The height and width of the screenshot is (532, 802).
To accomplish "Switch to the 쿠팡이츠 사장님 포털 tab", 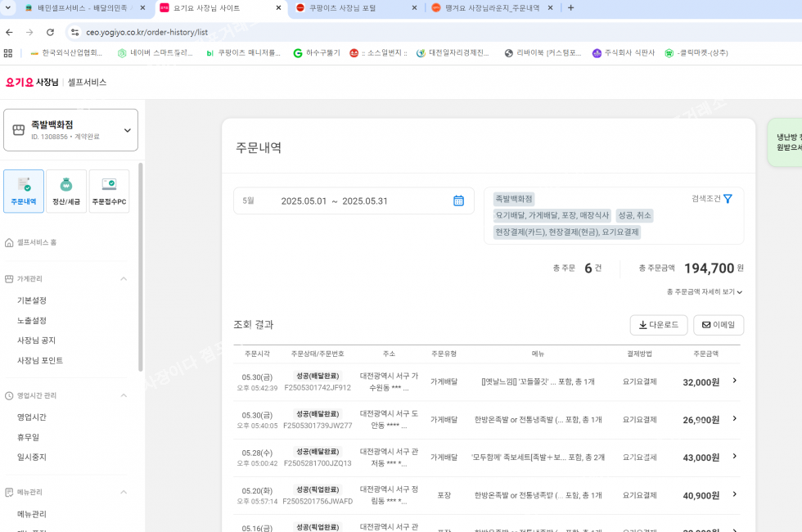I will tap(354, 8).
